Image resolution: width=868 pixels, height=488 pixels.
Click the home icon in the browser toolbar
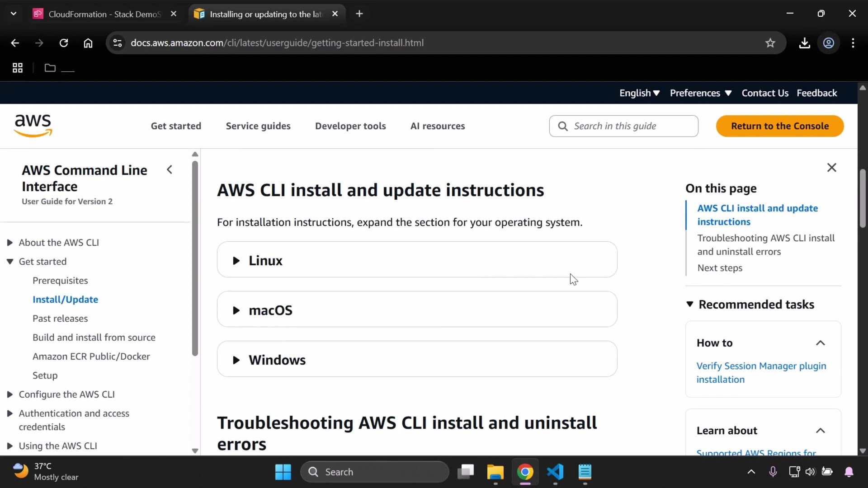pyautogui.click(x=88, y=42)
